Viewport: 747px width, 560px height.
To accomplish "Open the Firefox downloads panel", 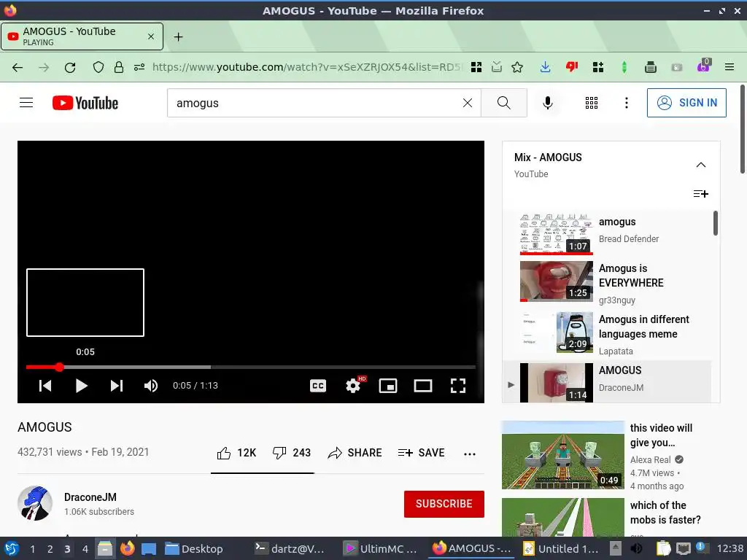I will [x=545, y=67].
